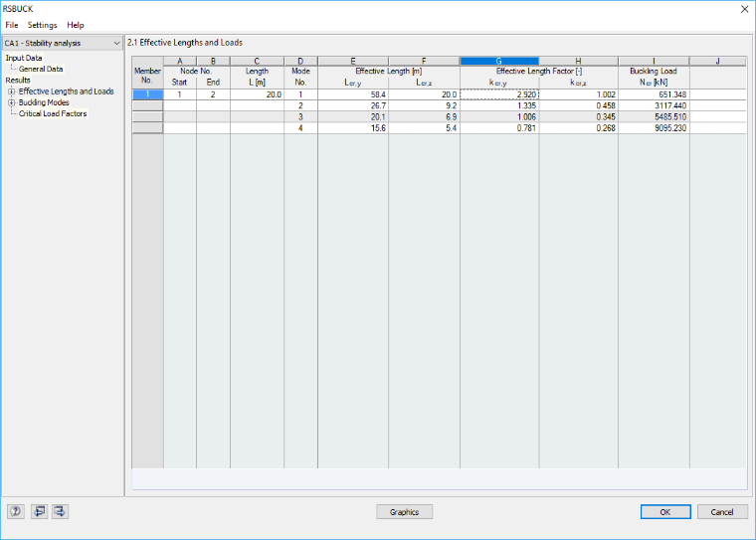This screenshot has height=540, width=756.
Task: Click effective length cell 5.4
Action: [x=424, y=127]
